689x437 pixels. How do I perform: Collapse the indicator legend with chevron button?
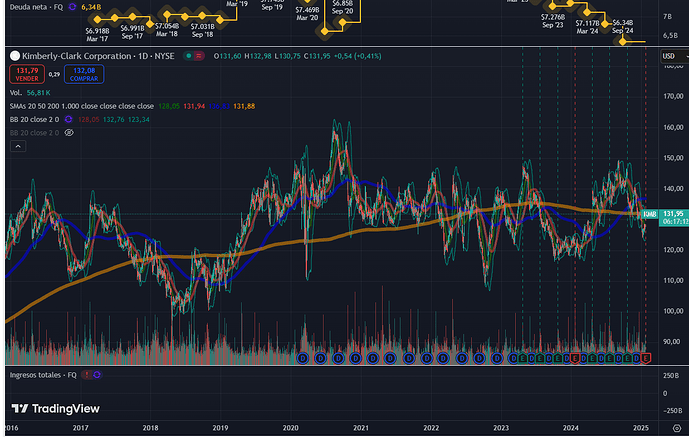(18, 146)
